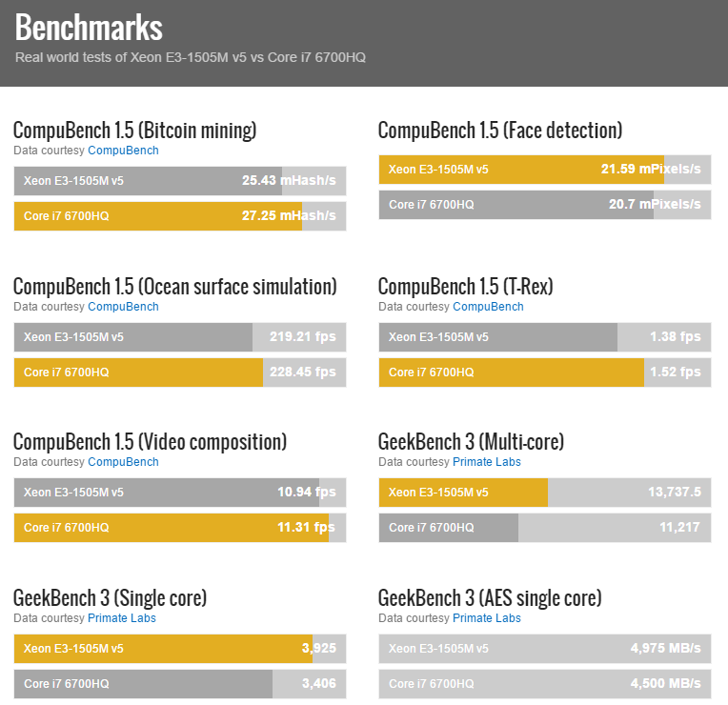Image resolution: width=728 pixels, height=705 pixels.
Task: Open CompuBench link under Video composition heading
Action: (123, 462)
